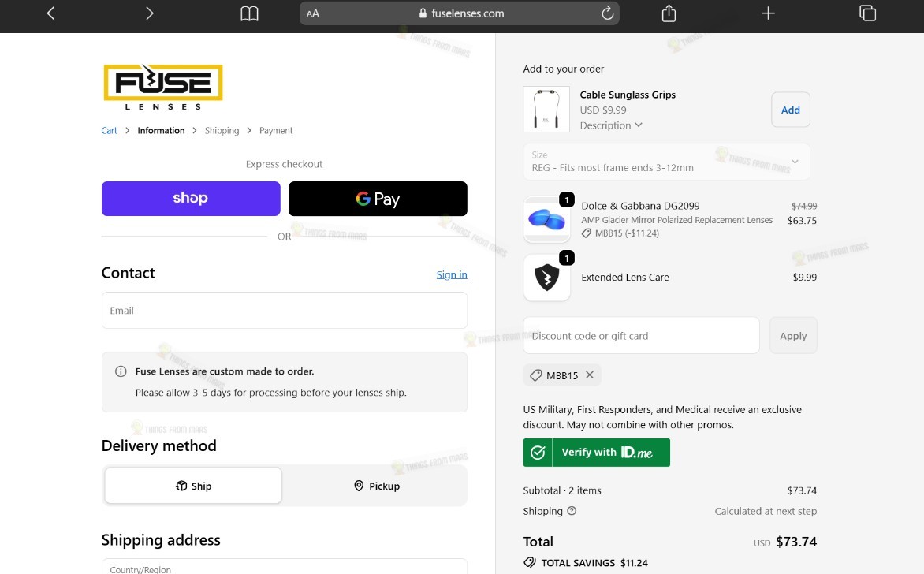Reload the page with the refresh icon

(607, 13)
